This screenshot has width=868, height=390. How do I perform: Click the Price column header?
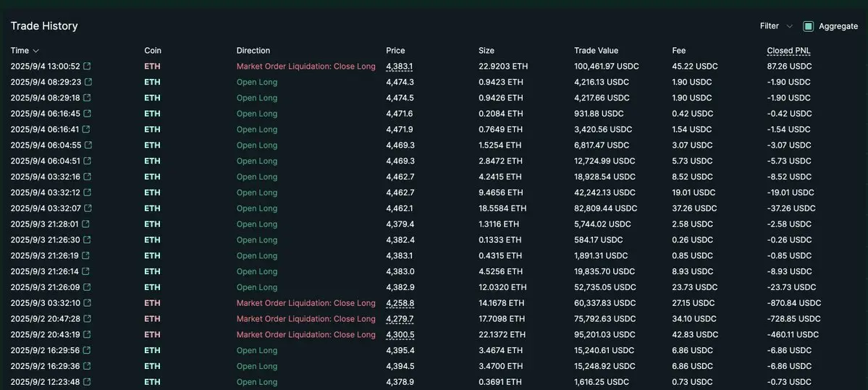coord(395,51)
